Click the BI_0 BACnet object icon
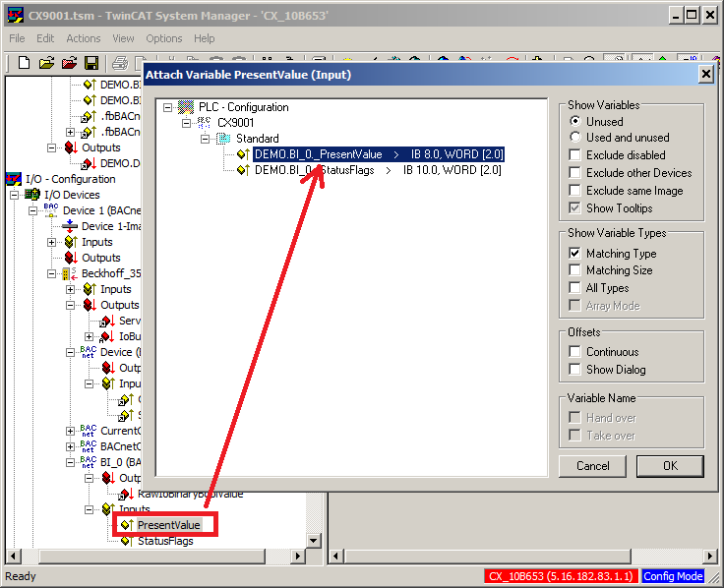This screenshot has width=724, height=588. (89, 462)
